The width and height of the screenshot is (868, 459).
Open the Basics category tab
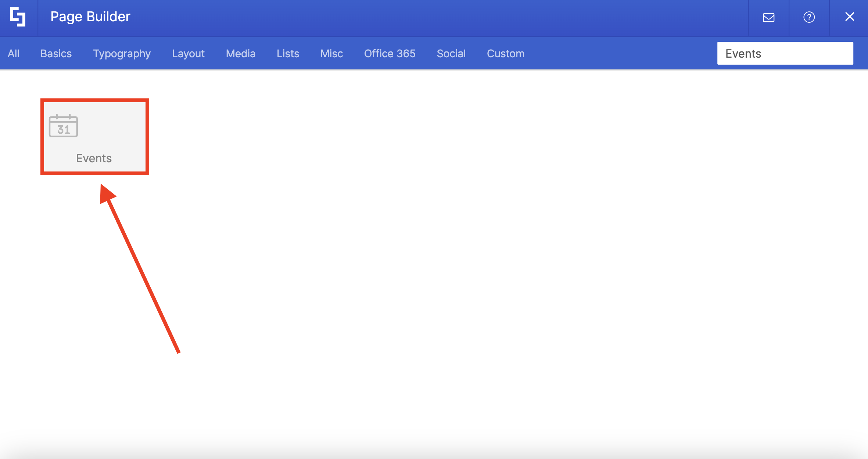coord(56,54)
